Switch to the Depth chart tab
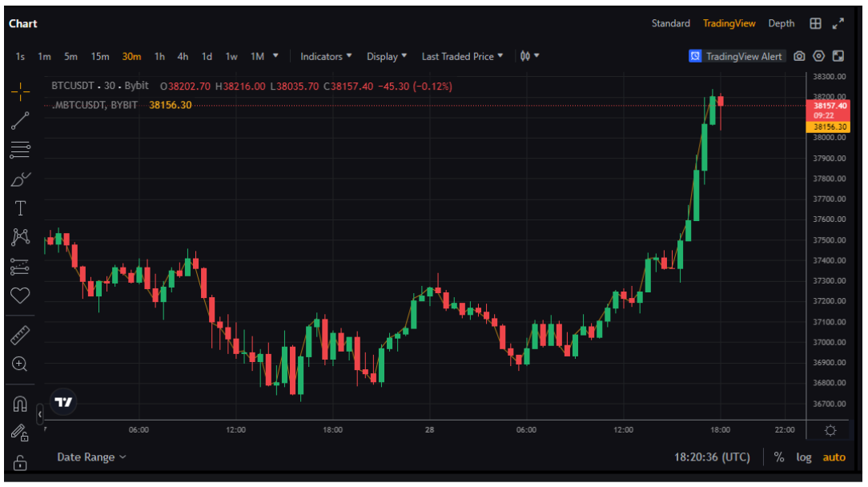Screen dimensions: 868x487 click(781, 24)
